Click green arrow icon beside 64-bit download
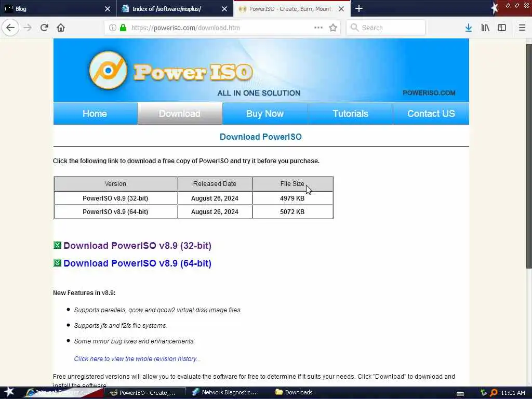 click(57, 262)
